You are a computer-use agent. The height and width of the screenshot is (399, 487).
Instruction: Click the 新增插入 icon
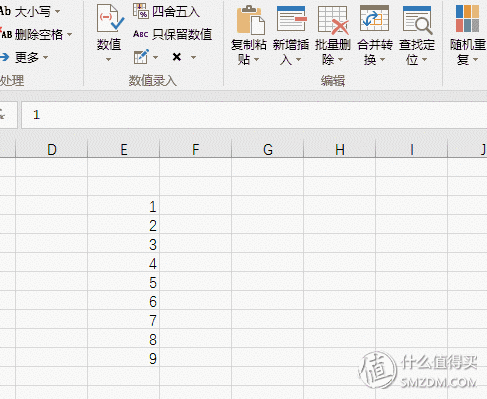(x=292, y=19)
